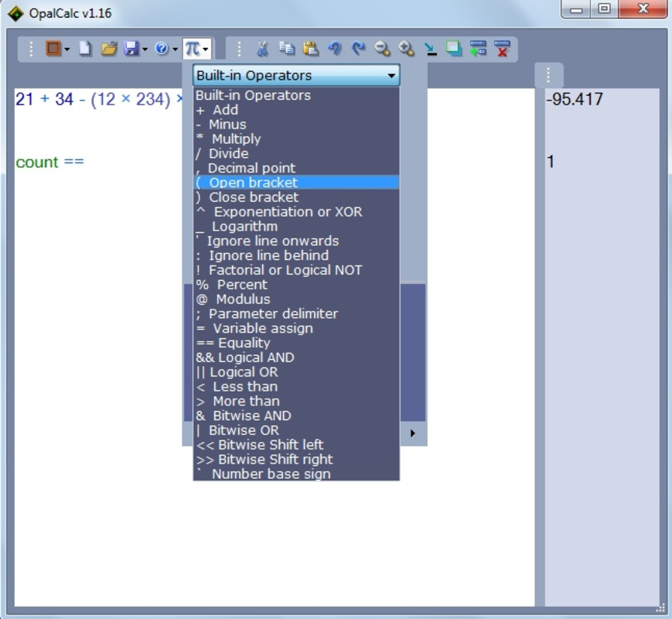Undo the last action
The width and height of the screenshot is (672, 619).
pyautogui.click(x=334, y=49)
